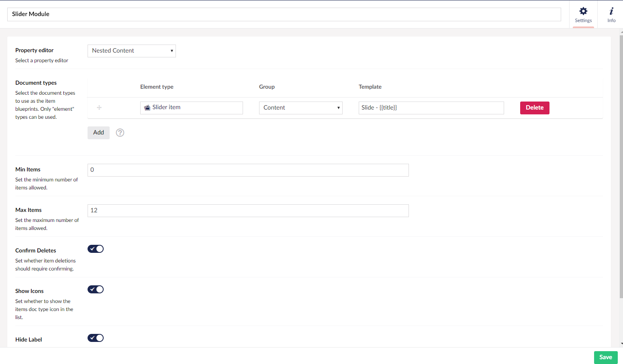Expand the Group Content dropdown
Image resolution: width=623 pixels, height=364 pixels.
tap(300, 108)
